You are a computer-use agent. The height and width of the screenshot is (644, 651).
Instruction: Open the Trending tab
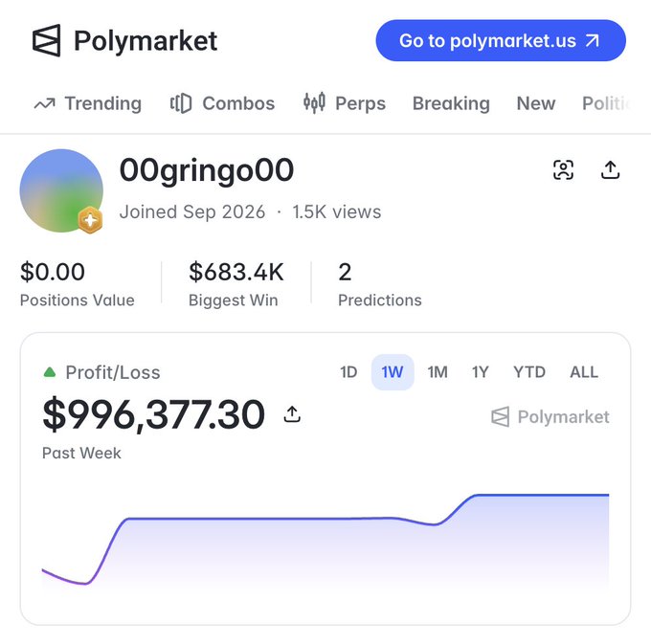point(88,103)
